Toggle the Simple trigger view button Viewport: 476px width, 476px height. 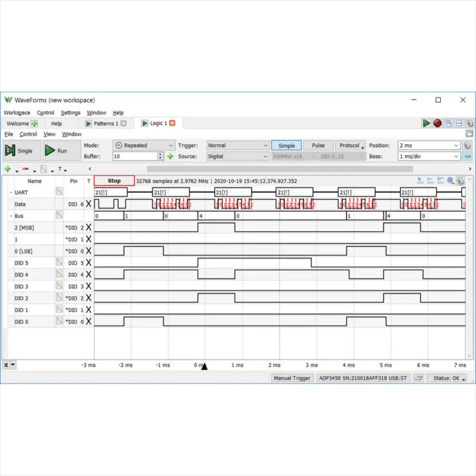click(287, 146)
